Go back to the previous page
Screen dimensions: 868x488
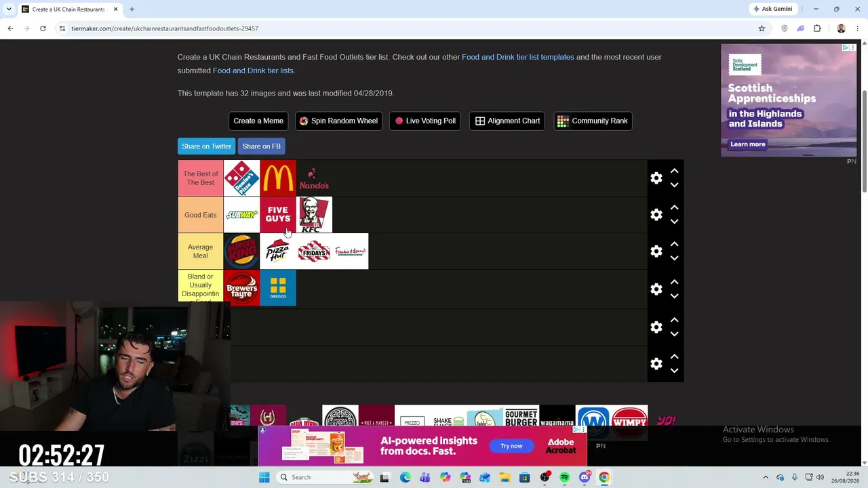pos(10,28)
